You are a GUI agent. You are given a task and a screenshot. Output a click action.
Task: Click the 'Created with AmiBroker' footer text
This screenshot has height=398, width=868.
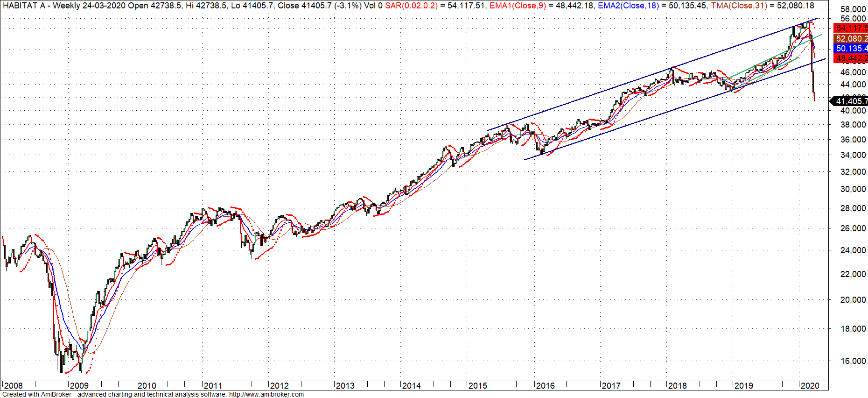pos(37,394)
